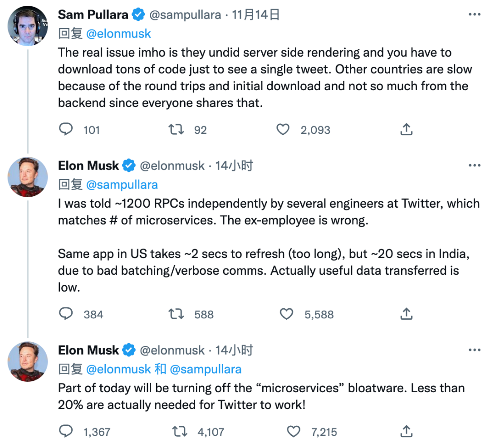Open Sam Pullara's profile from his name

coord(93,15)
